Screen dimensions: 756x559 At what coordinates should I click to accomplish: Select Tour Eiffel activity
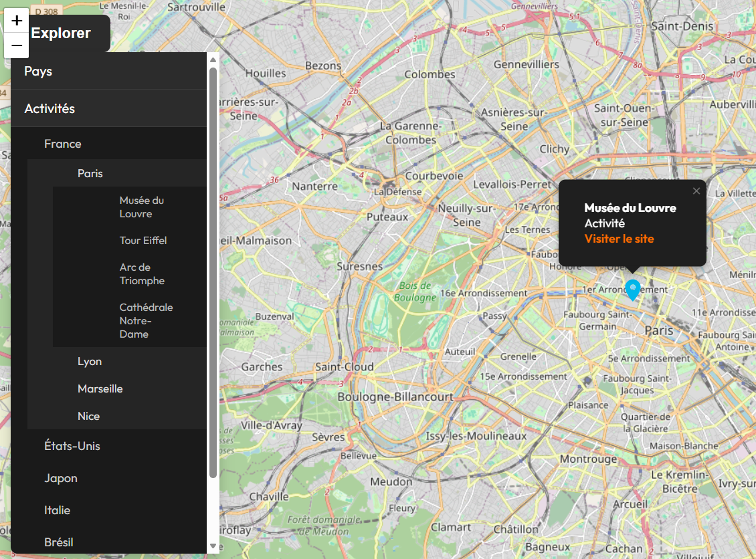click(x=143, y=240)
